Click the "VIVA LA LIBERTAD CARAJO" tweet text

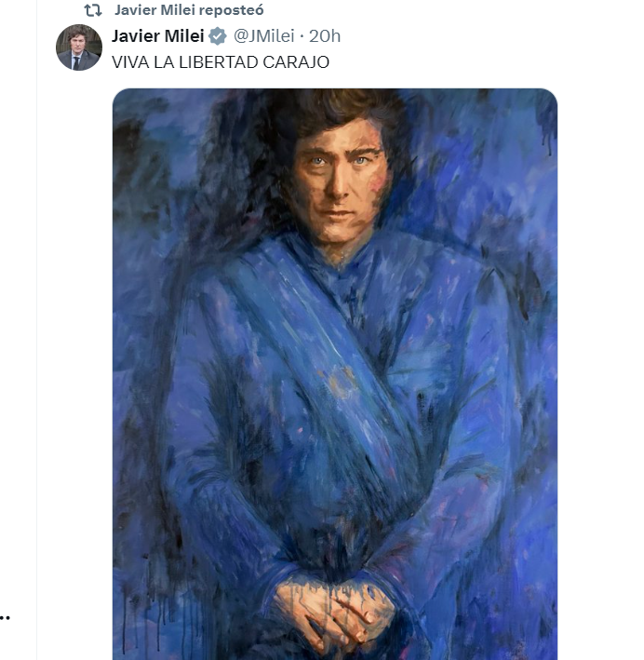[221, 61]
